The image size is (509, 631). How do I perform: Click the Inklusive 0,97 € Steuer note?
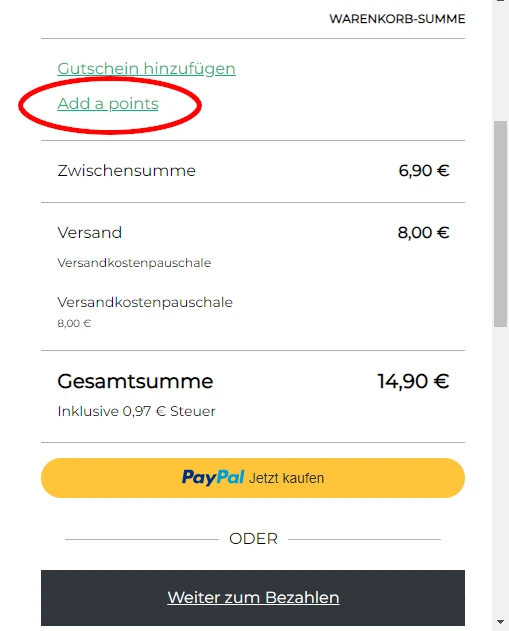[x=136, y=411]
